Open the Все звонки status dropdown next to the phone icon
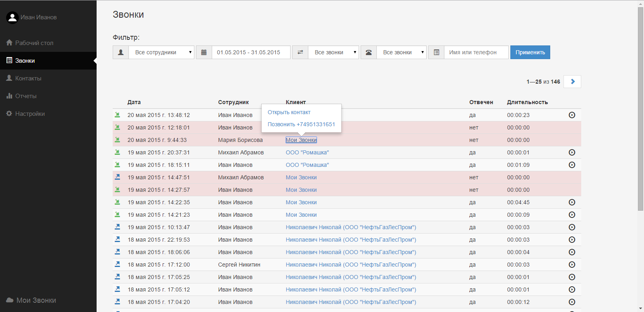644x312 pixels. pos(402,52)
